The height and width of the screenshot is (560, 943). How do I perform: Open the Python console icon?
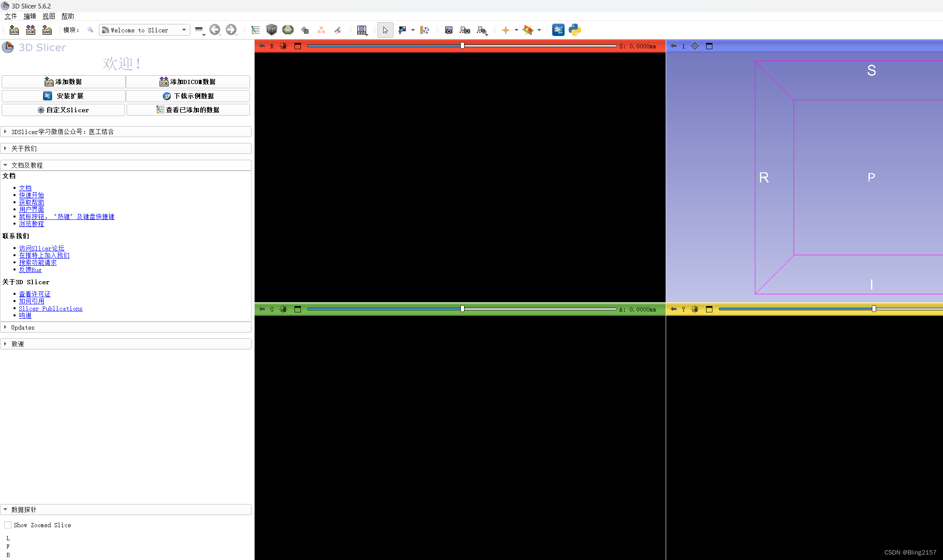point(574,30)
